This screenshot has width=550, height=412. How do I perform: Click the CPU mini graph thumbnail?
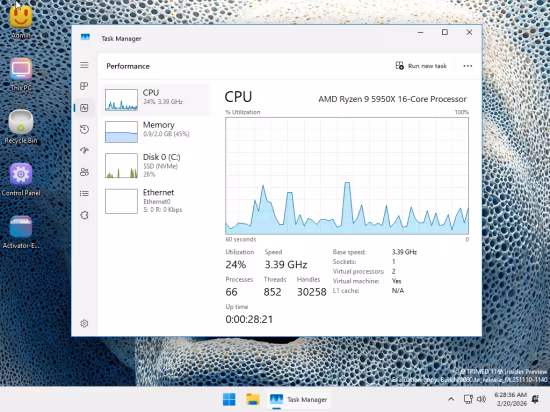(121, 100)
